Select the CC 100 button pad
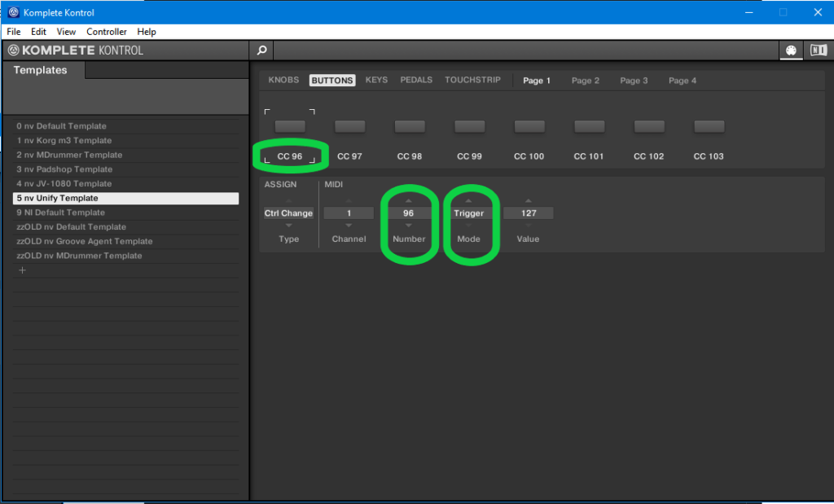834x504 pixels. click(529, 126)
